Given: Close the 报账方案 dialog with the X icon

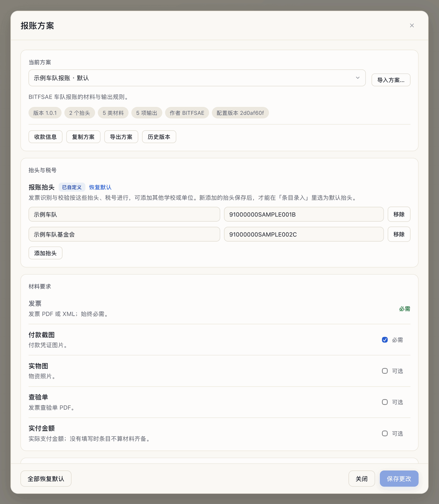Looking at the screenshot, I should [412, 25].
